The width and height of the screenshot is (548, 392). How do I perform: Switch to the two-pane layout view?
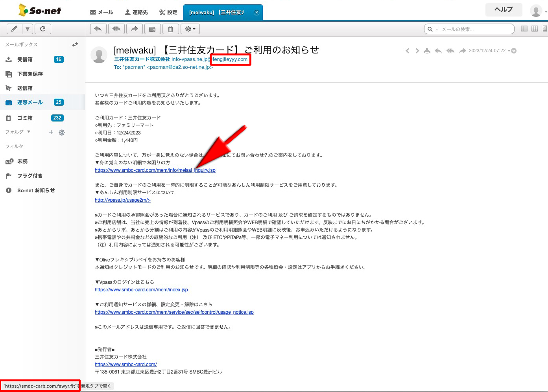[524, 29]
